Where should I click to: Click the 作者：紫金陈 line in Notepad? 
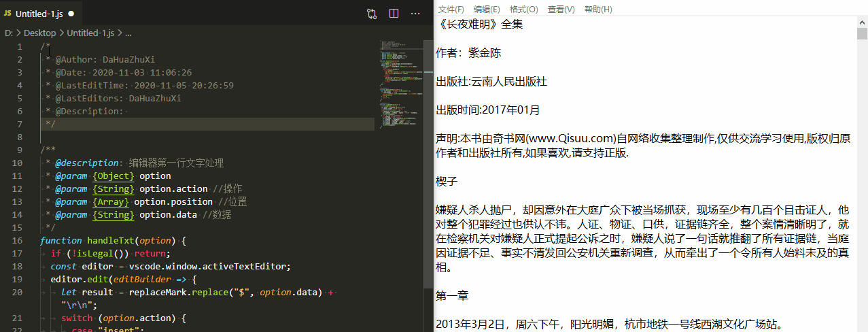(x=468, y=53)
